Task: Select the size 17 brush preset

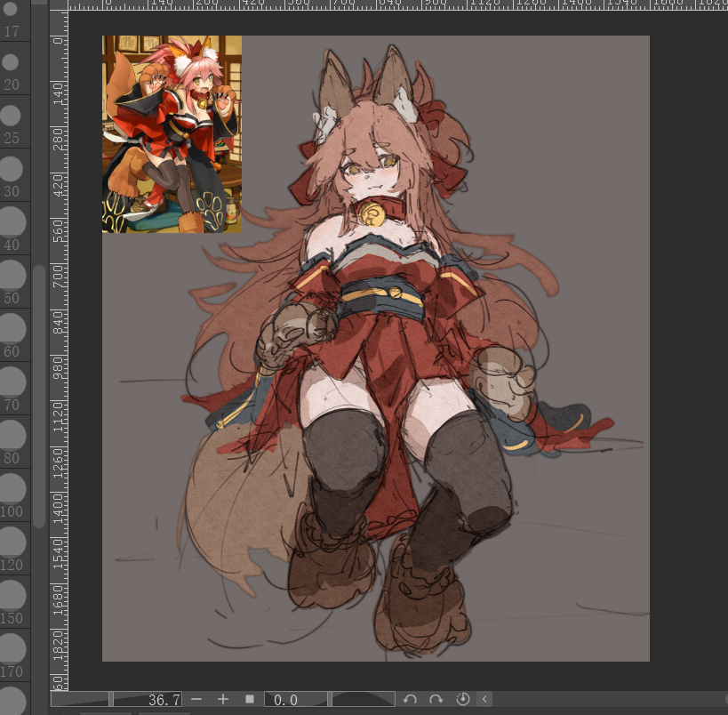Action: click(15, 20)
